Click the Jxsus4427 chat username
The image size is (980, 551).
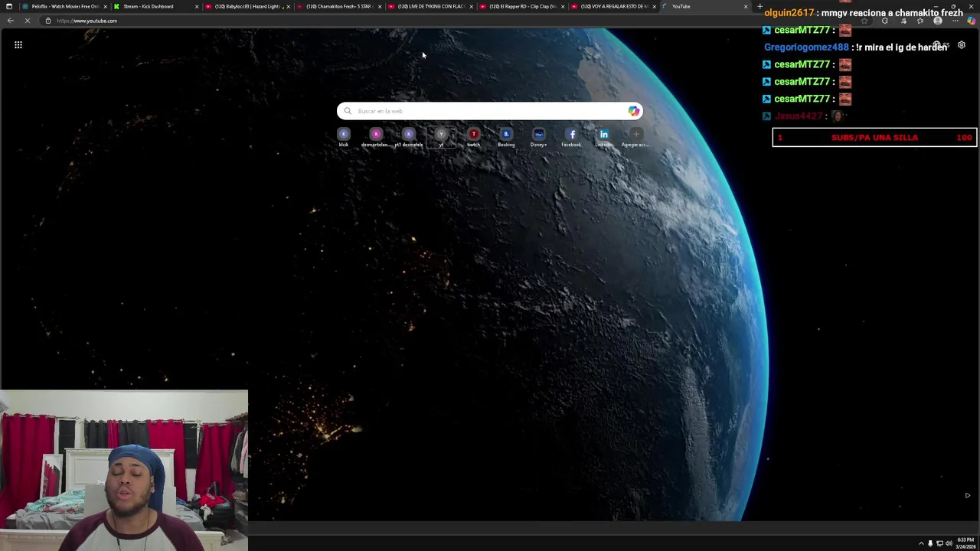click(799, 116)
